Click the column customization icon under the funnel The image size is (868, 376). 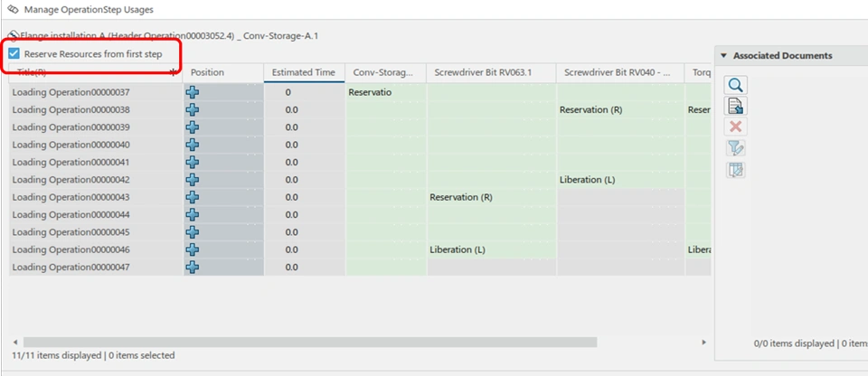pos(736,170)
